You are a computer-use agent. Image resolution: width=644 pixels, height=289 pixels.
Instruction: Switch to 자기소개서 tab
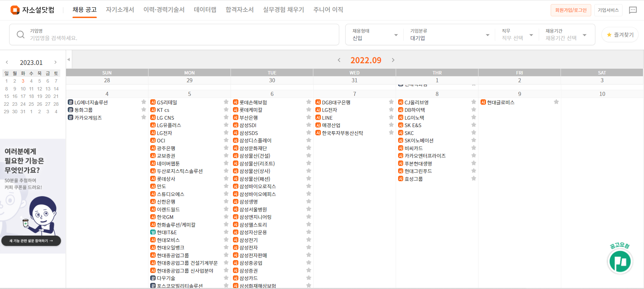[120, 10]
